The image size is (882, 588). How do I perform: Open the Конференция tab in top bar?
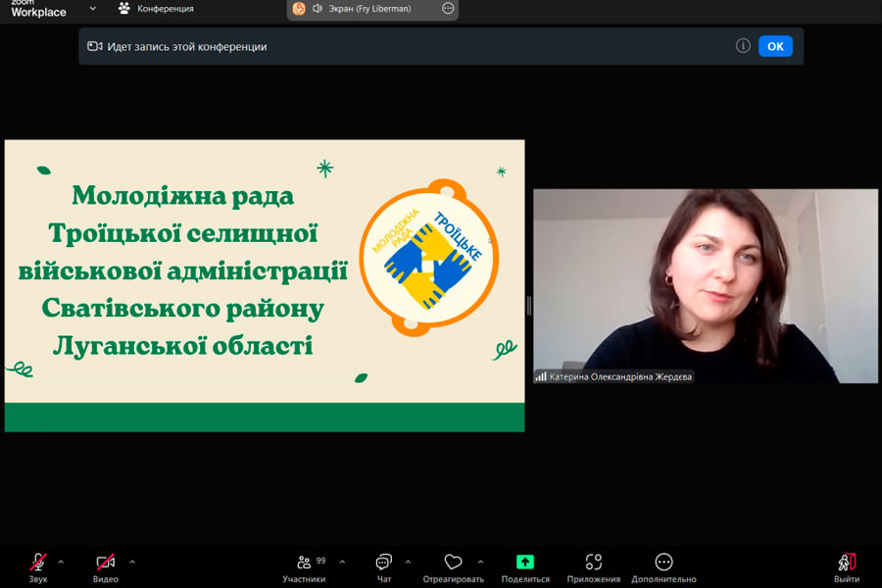pyautogui.click(x=155, y=9)
